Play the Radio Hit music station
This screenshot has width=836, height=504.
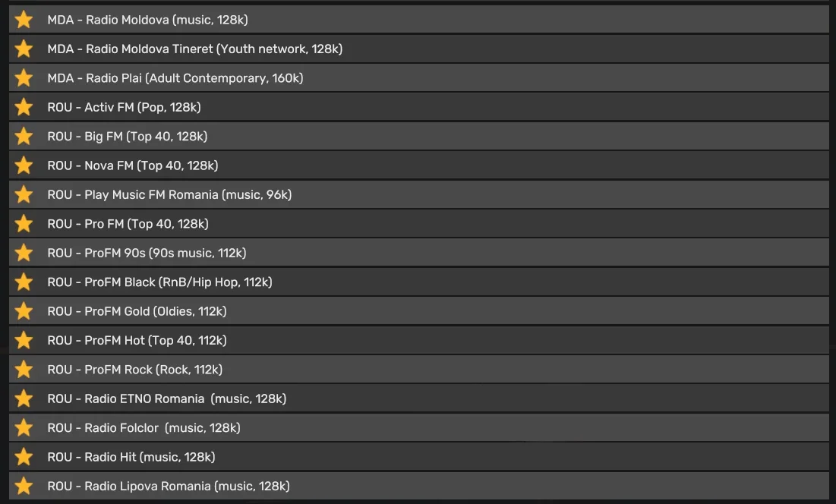click(x=131, y=457)
